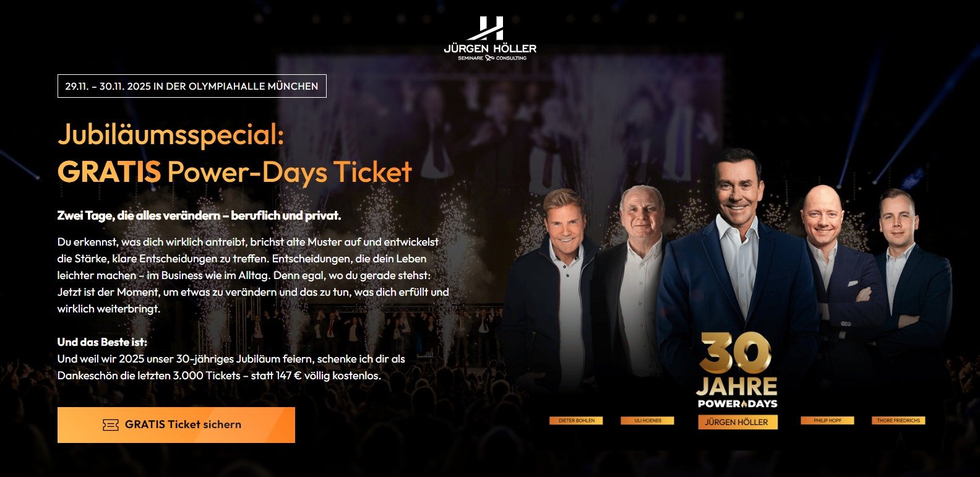Select the Dieter Bohlen name label
The image size is (980, 477).
(576, 421)
